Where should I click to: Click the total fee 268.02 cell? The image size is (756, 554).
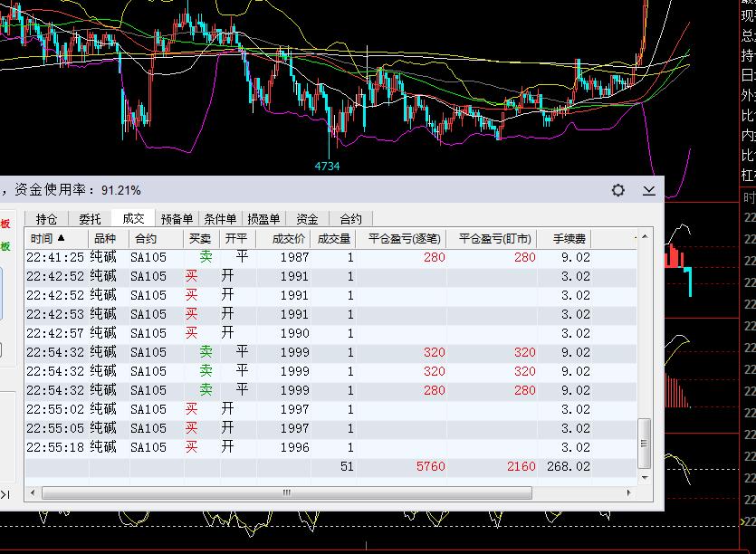pyautogui.click(x=569, y=466)
